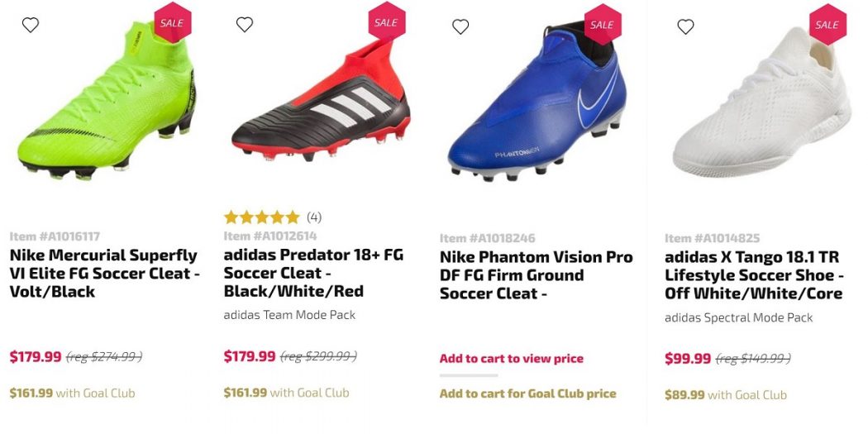Click SALE badge on volt Mercurial cleat
This screenshot has width=868, height=434.
[171, 23]
